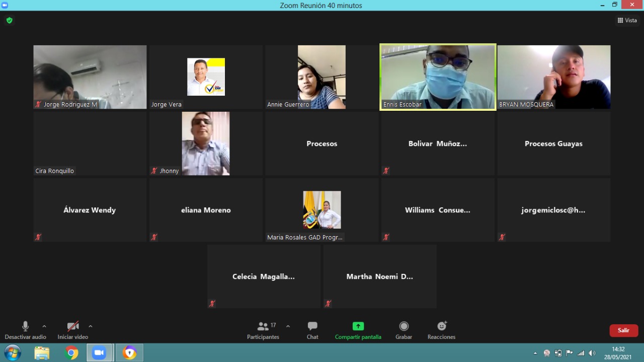Select BRYAN MOSQUERA's video tile
Viewport: 644px width, 362px height.
[x=553, y=77]
